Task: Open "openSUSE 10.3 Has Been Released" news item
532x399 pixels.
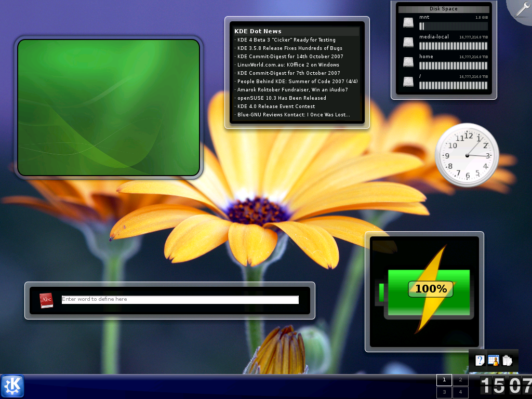Action: tap(282, 98)
